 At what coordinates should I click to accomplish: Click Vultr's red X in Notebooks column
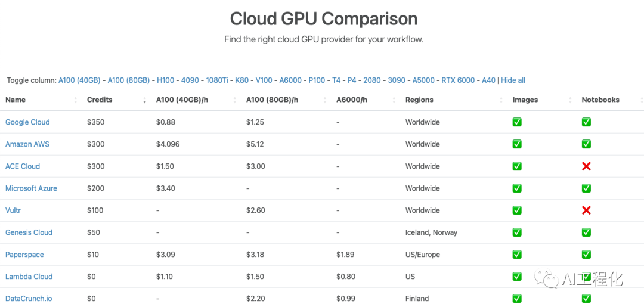tap(586, 210)
